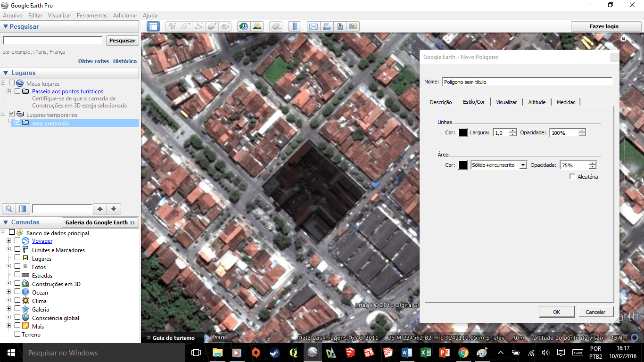Check the Estradas layer checkbox
This screenshot has height=362, width=644.
(x=17, y=275)
